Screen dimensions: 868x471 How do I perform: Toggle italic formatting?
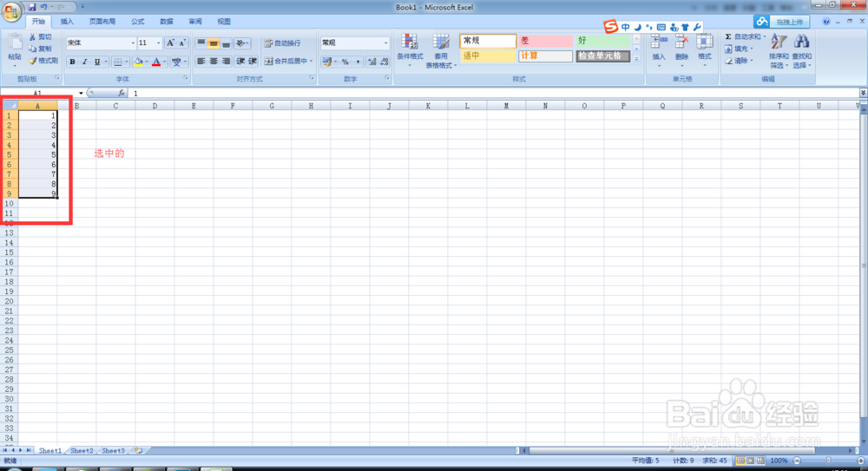tap(84, 62)
